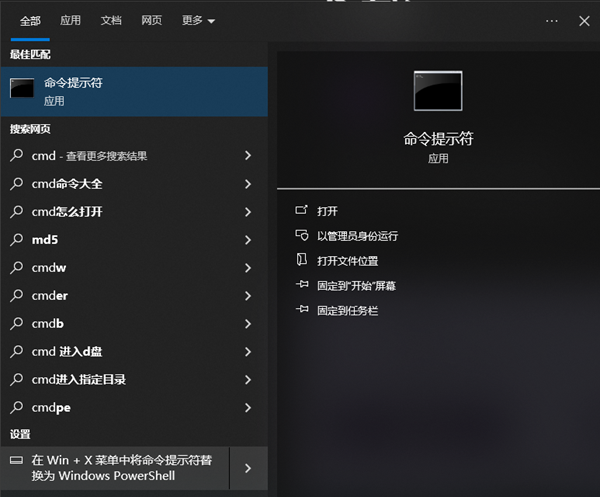Expand chevron for 'cmd 进入d盘'
Viewport: 600px width, 497px height.
pyautogui.click(x=248, y=352)
